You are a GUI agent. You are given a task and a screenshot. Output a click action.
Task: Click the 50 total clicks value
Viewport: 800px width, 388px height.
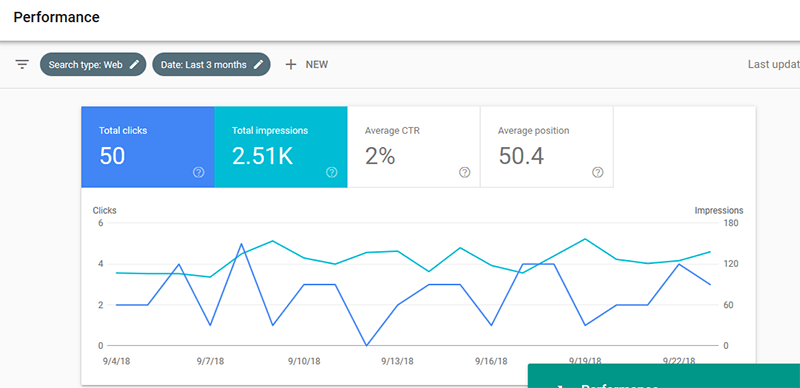tap(112, 156)
